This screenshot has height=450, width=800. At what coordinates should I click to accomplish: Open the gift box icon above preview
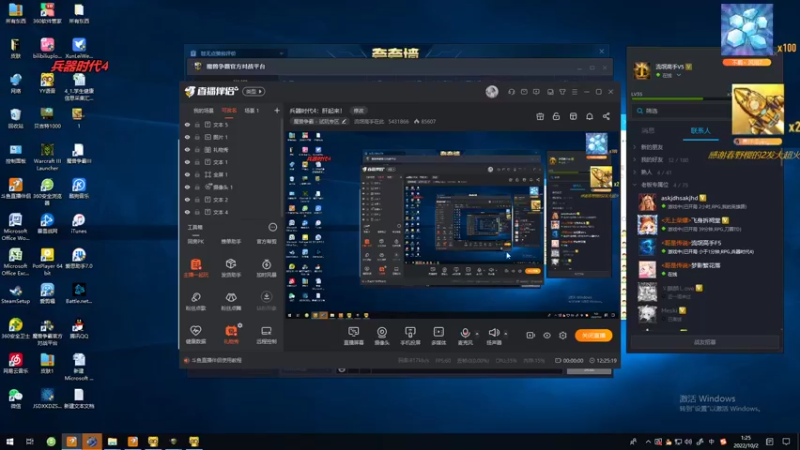point(540,116)
